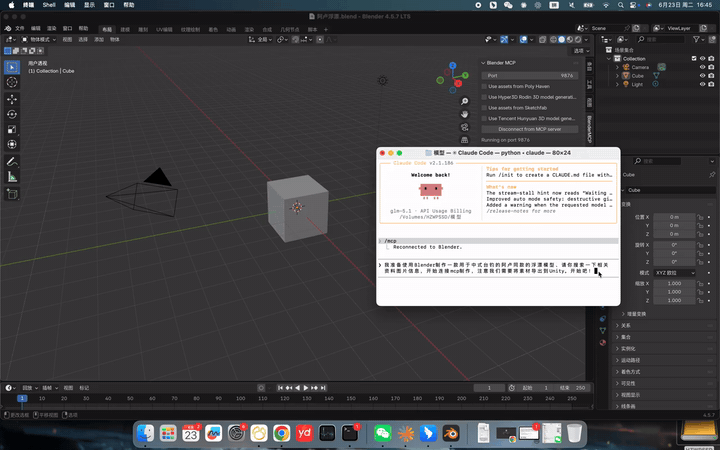The height and width of the screenshot is (450, 720).
Task: Expand Cube row in outliner
Action: click(x=618, y=76)
